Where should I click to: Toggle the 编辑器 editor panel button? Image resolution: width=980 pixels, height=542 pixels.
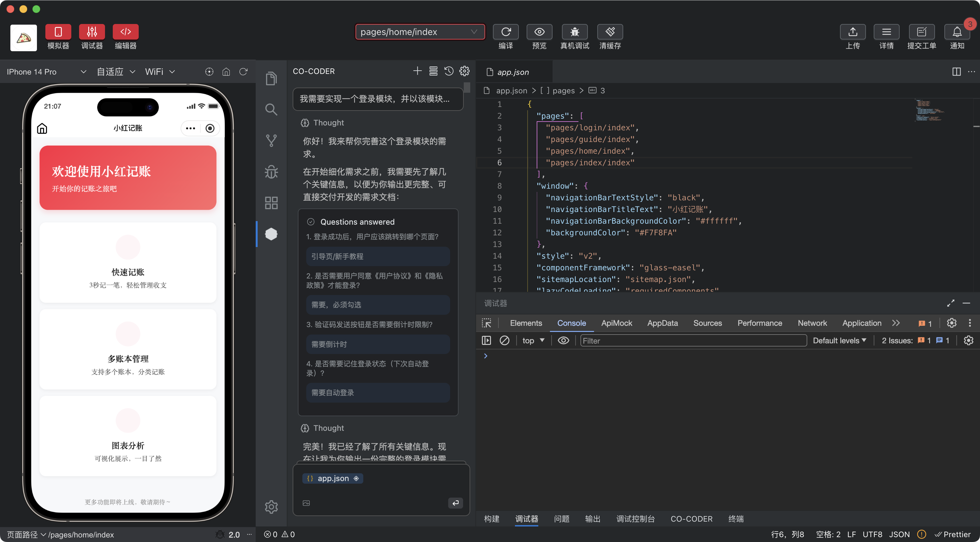click(125, 32)
